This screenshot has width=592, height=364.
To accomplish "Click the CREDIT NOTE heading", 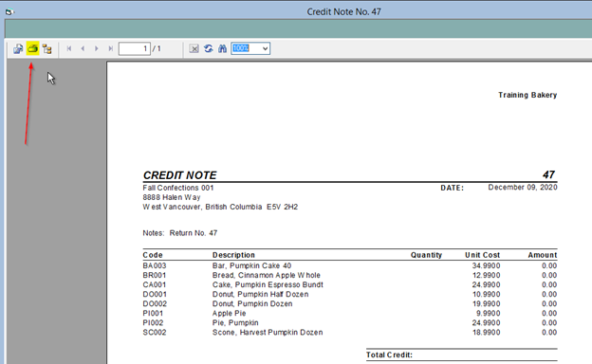I will [x=179, y=175].
